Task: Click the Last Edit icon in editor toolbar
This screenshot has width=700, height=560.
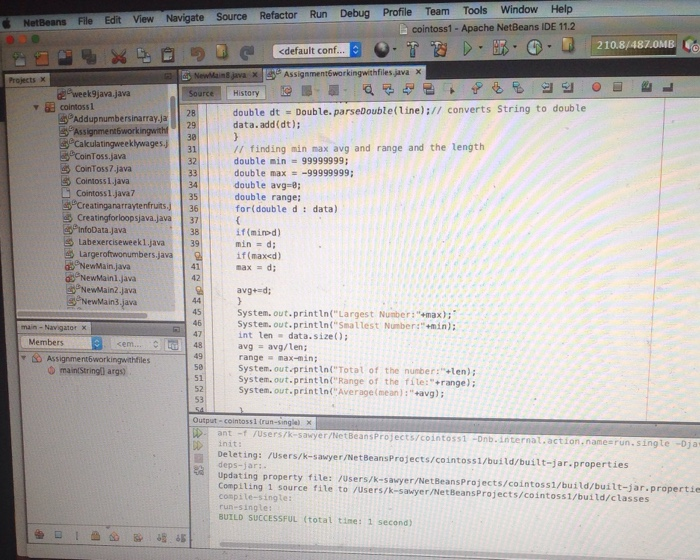Action: [x=286, y=91]
